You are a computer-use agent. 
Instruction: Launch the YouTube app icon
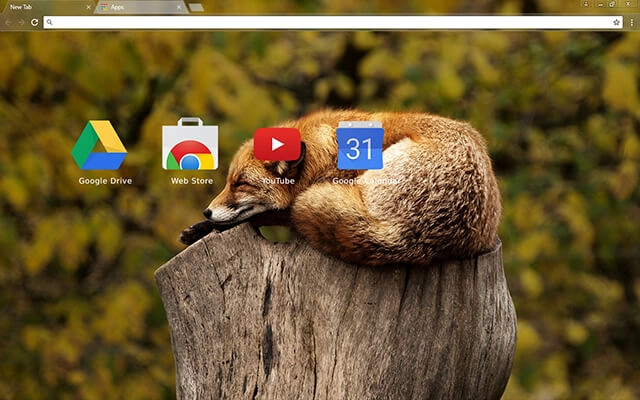pos(277,144)
